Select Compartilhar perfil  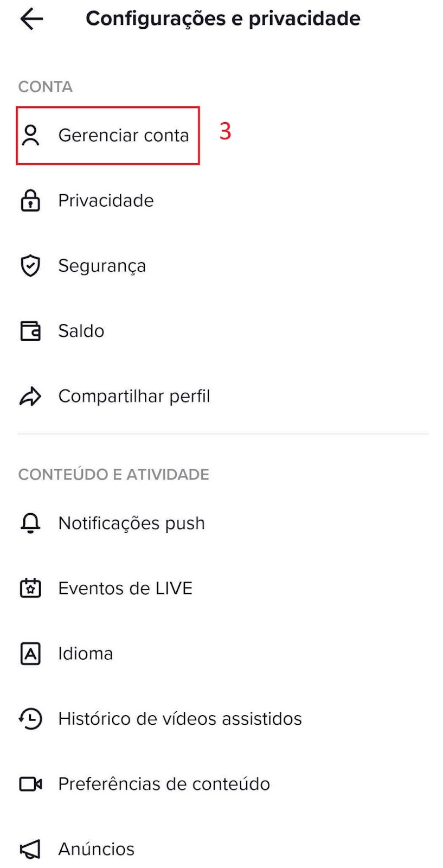pyautogui.click(x=134, y=397)
